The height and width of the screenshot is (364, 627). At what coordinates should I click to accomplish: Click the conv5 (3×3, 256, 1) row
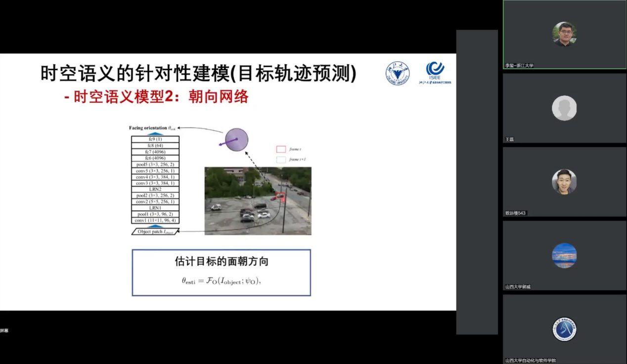155,171
